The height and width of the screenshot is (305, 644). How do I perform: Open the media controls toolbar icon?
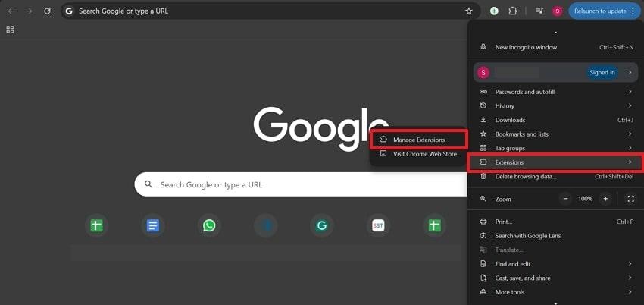[x=539, y=11]
